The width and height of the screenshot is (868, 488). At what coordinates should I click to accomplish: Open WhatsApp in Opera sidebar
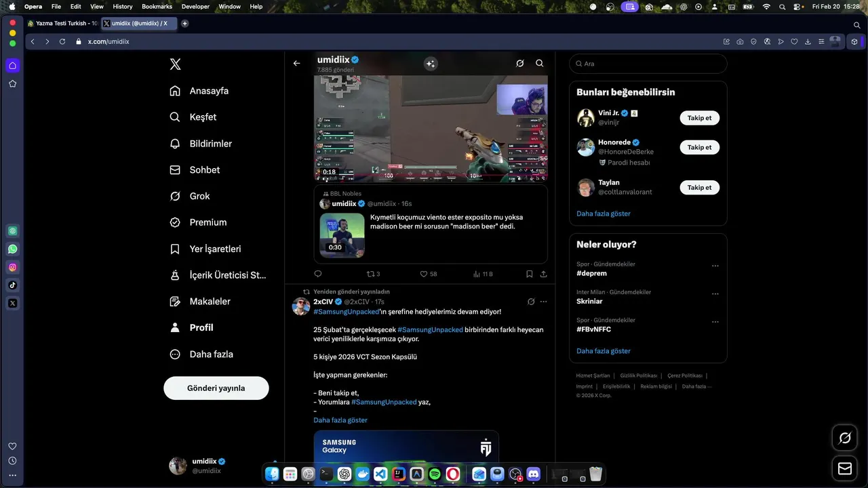tap(12, 249)
